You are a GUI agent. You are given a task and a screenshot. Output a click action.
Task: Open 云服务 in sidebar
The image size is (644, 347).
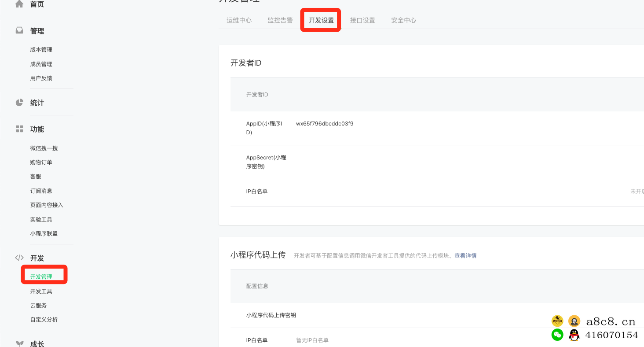[x=38, y=306]
